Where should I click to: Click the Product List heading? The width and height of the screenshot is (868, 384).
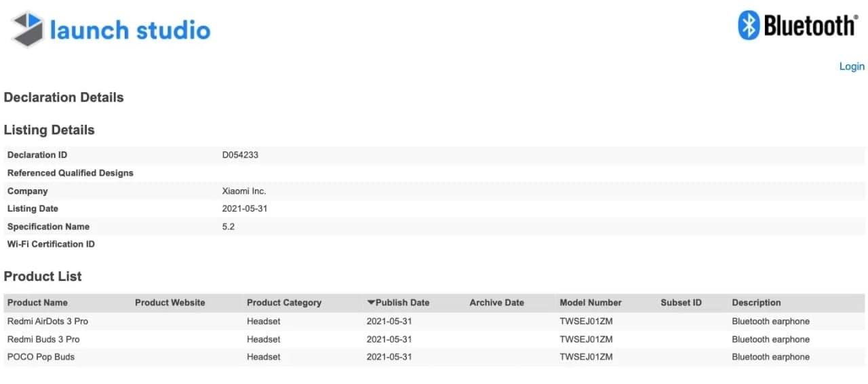(43, 276)
